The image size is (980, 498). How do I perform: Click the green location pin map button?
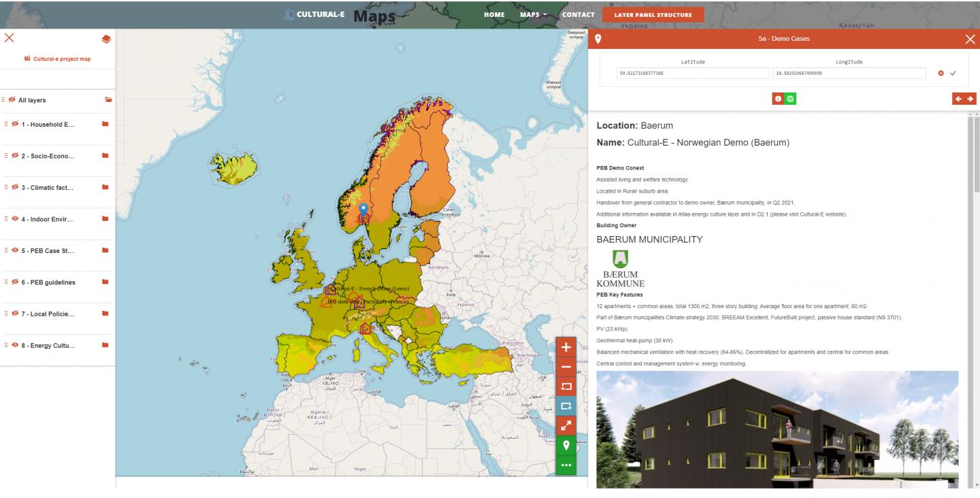pos(566,446)
